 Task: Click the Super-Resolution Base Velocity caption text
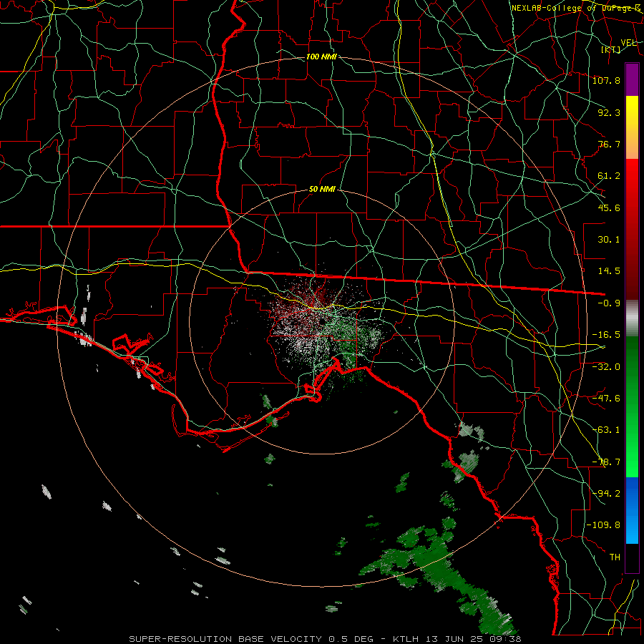325,639
